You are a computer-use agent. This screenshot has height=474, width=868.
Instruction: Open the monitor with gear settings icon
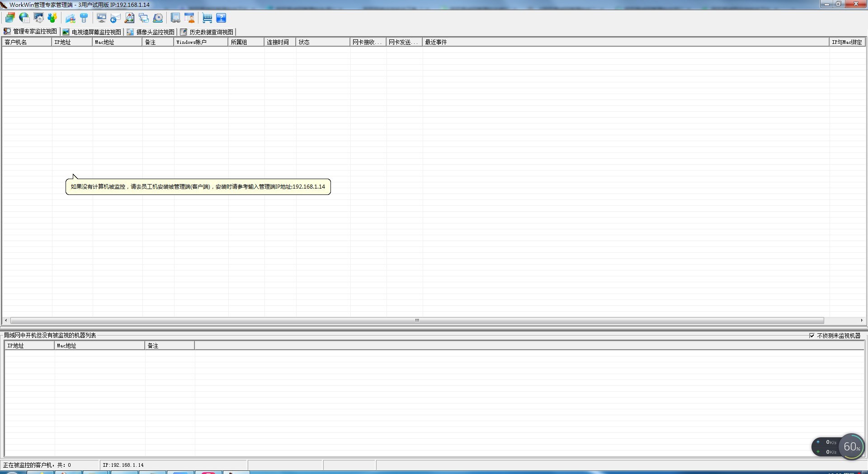pyautogui.click(x=39, y=18)
